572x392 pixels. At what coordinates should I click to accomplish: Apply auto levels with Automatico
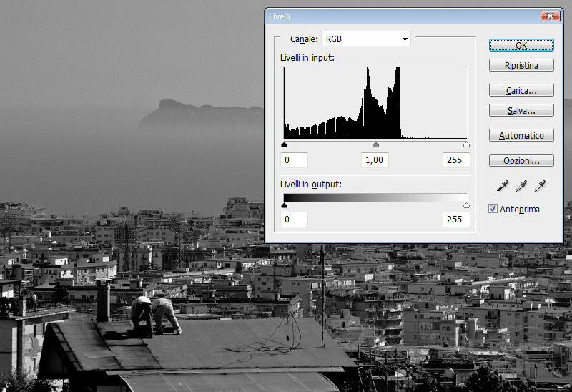click(x=521, y=135)
